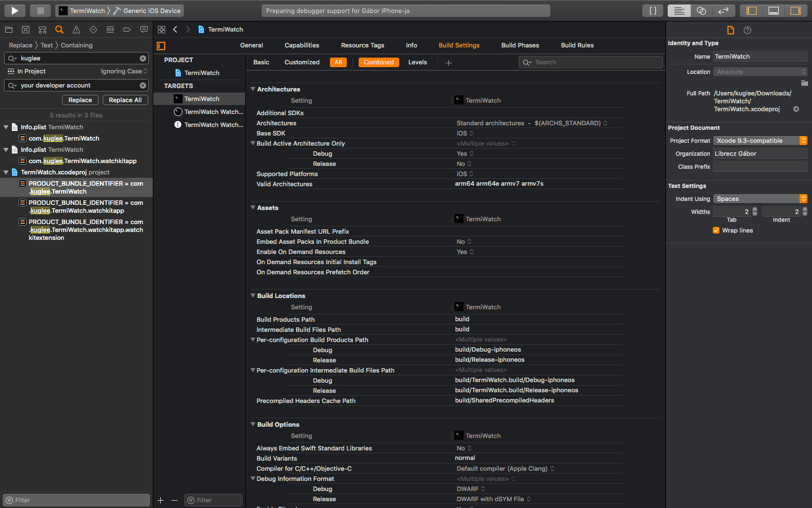The height and width of the screenshot is (508, 812).
Task: Open the Find navigator magnifier icon
Action: click(59, 29)
